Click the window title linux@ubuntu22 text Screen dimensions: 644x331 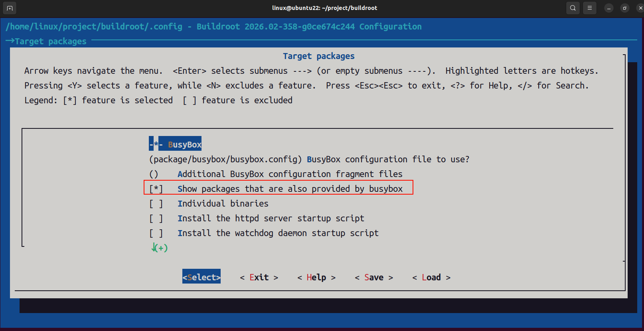324,8
